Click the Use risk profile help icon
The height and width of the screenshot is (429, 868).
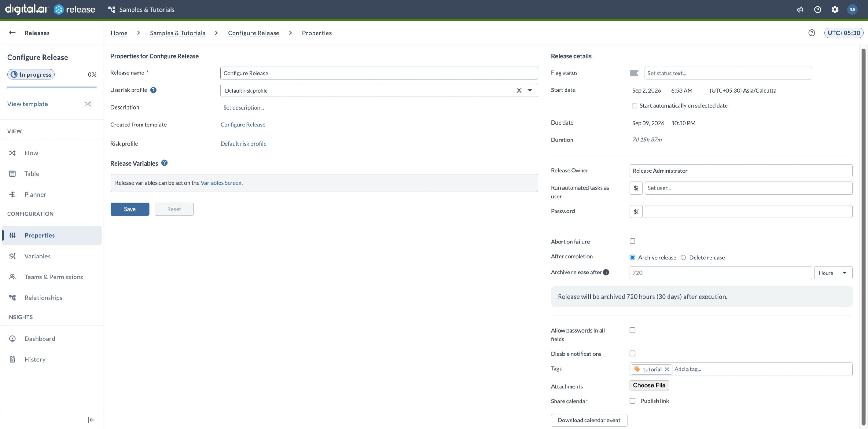pyautogui.click(x=153, y=90)
